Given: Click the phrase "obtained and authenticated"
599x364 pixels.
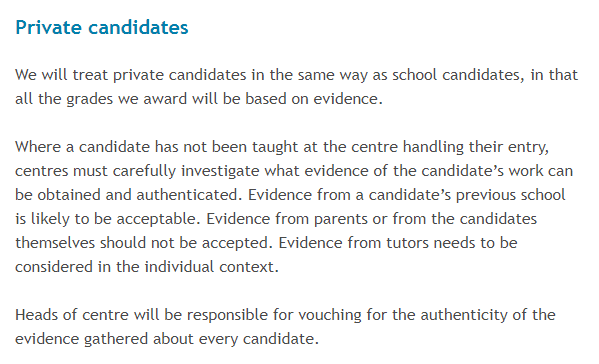Looking at the screenshot, I should pyautogui.click(x=137, y=195).
